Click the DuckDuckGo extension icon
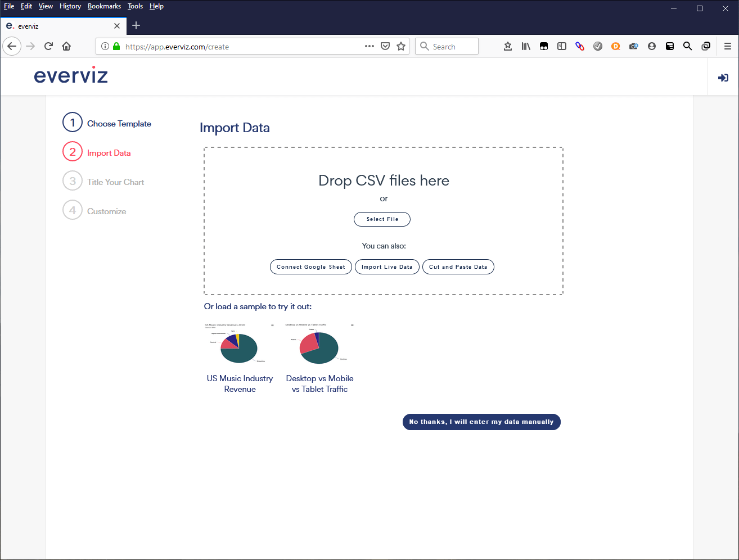Image resolution: width=739 pixels, height=560 pixels. (616, 46)
